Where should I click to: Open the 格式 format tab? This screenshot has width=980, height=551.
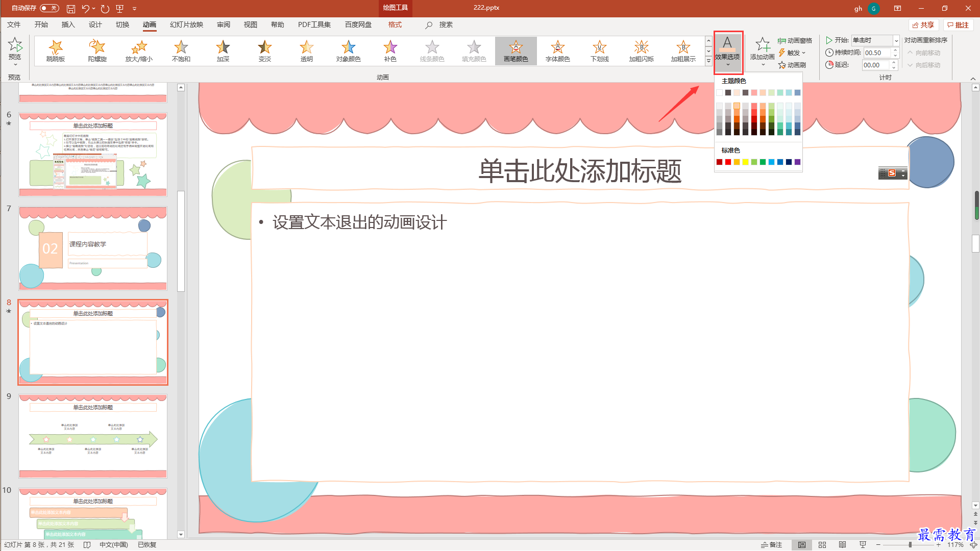click(395, 24)
